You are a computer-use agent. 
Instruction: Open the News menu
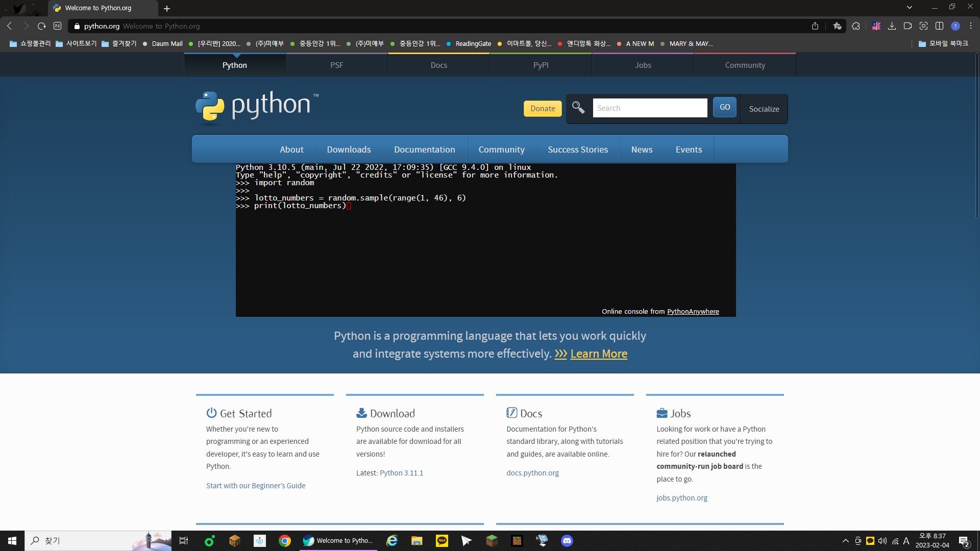point(642,149)
